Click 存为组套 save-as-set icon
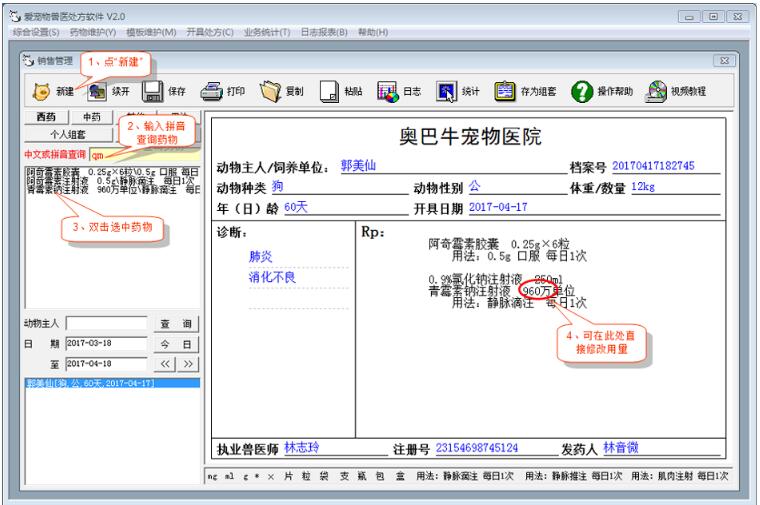The height and width of the screenshot is (505, 760). pyautogui.click(x=505, y=91)
